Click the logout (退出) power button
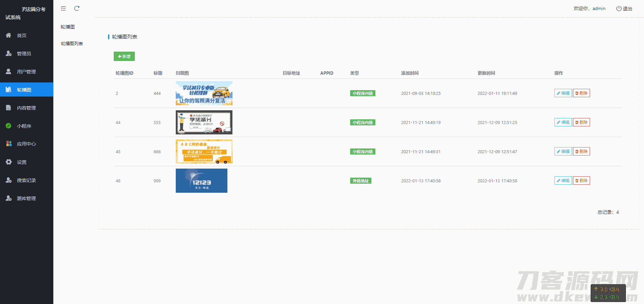The image size is (644, 304). pos(624,8)
